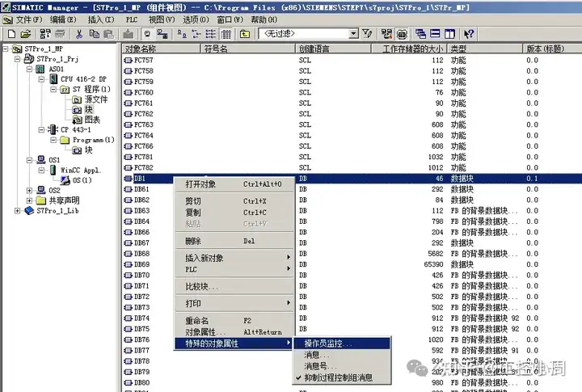
Task: Expand the S7Pro_1_Lib library node
Action: click(x=18, y=210)
